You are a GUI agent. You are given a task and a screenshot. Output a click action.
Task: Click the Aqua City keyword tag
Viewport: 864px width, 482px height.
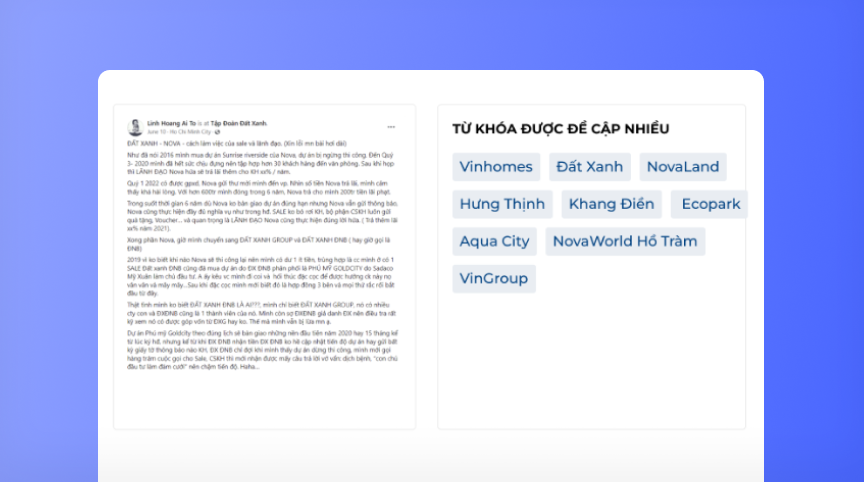pyautogui.click(x=494, y=241)
